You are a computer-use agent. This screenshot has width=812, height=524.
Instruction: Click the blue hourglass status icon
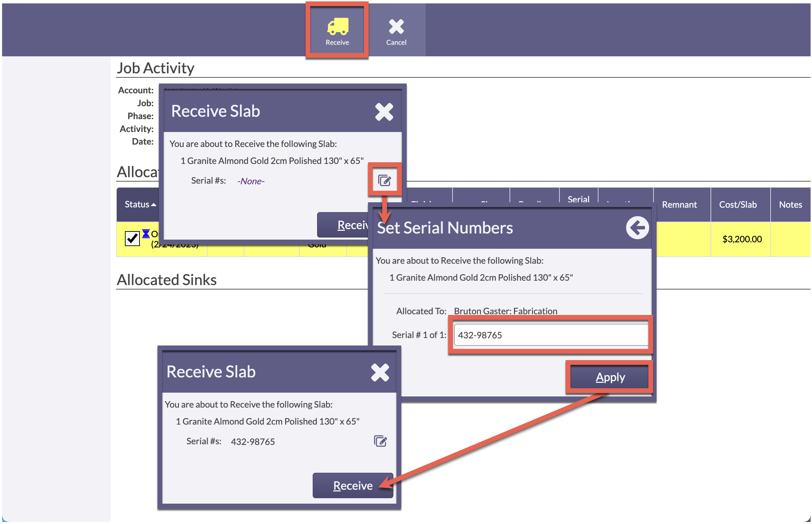point(146,233)
